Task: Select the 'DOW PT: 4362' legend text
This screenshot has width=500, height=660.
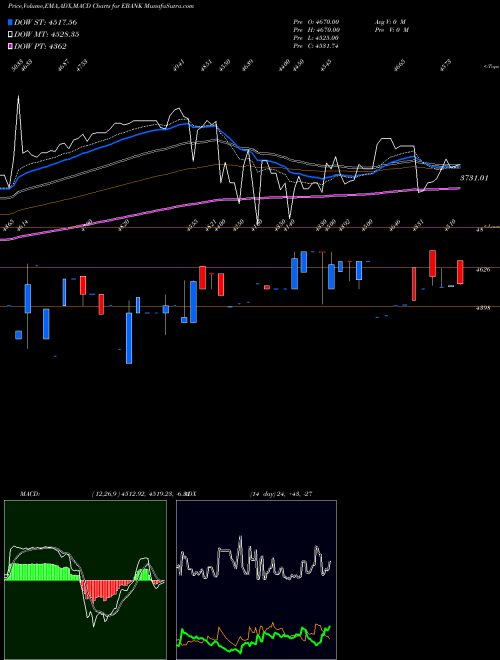Action: tap(40, 46)
